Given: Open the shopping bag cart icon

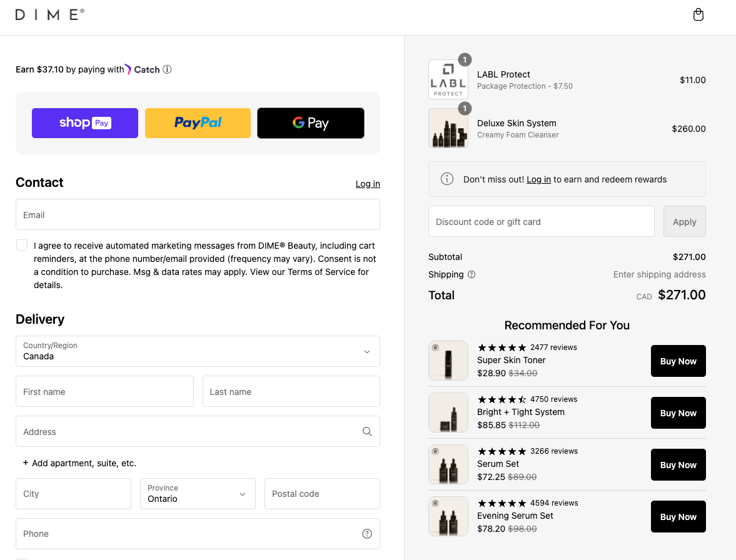Looking at the screenshot, I should (698, 14).
